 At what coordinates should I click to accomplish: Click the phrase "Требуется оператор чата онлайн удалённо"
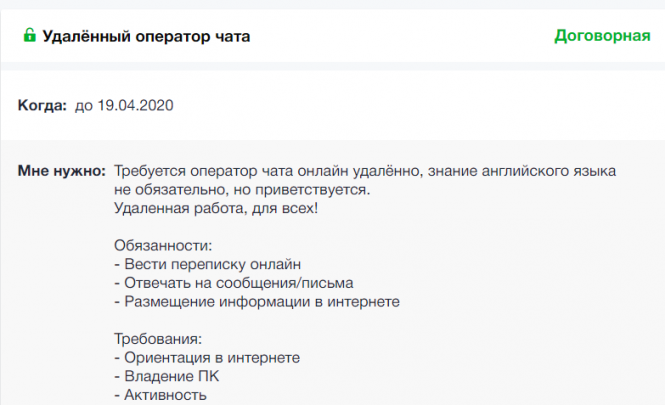click(x=267, y=171)
